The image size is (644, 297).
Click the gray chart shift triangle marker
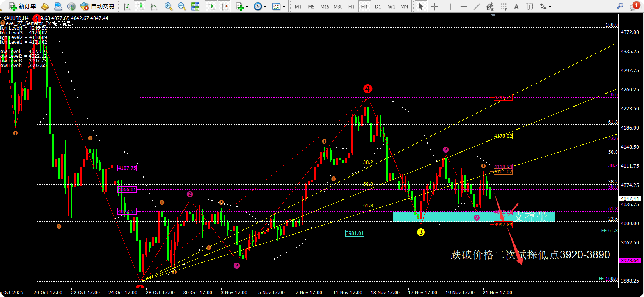[x=493, y=16]
